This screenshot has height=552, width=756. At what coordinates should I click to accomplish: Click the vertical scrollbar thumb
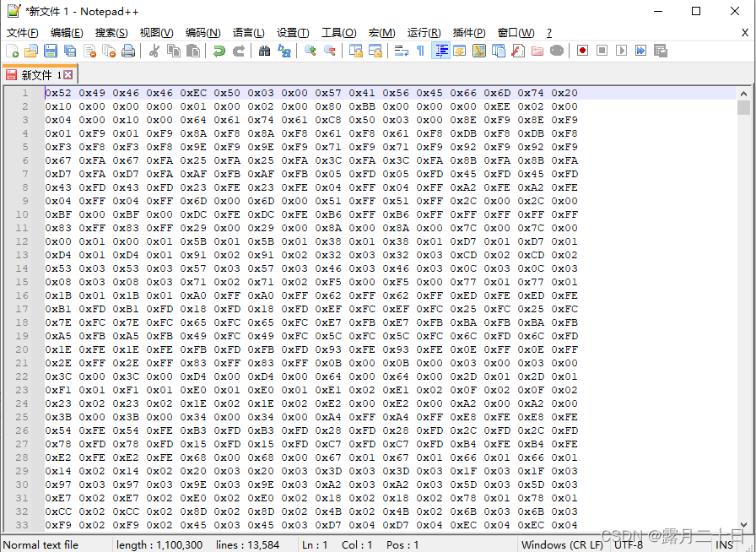(743, 107)
